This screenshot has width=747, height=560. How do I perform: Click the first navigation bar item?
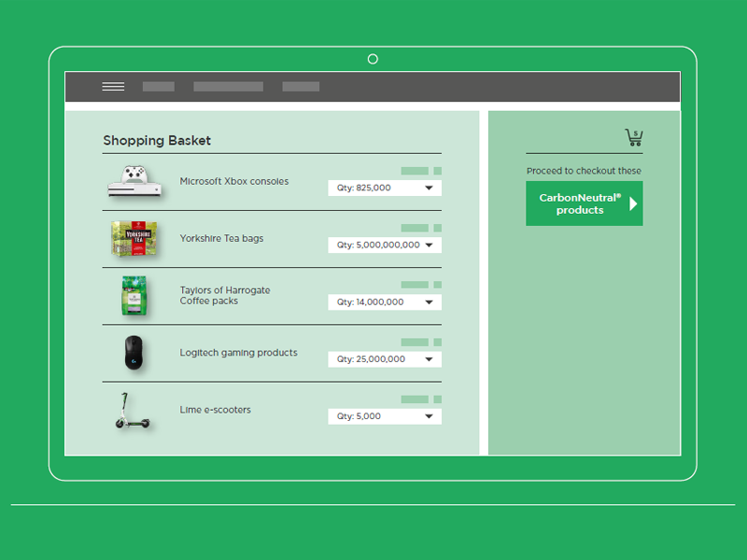click(x=158, y=87)
